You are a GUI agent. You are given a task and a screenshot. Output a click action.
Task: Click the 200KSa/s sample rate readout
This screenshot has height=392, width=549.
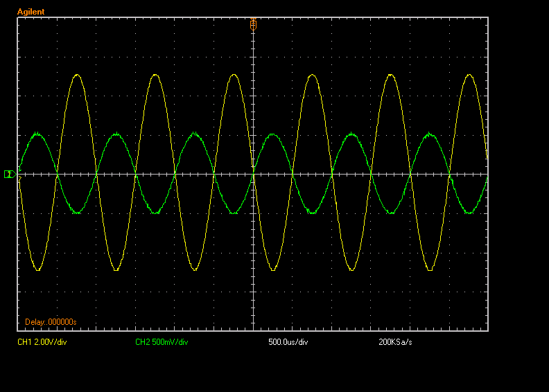point(395,342)
